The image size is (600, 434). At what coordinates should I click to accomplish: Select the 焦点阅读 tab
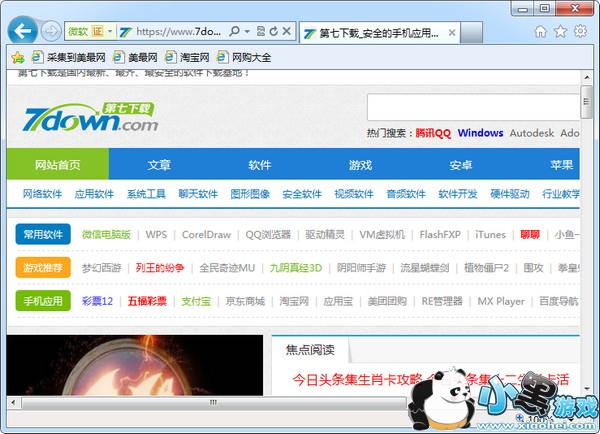[310, 349]
